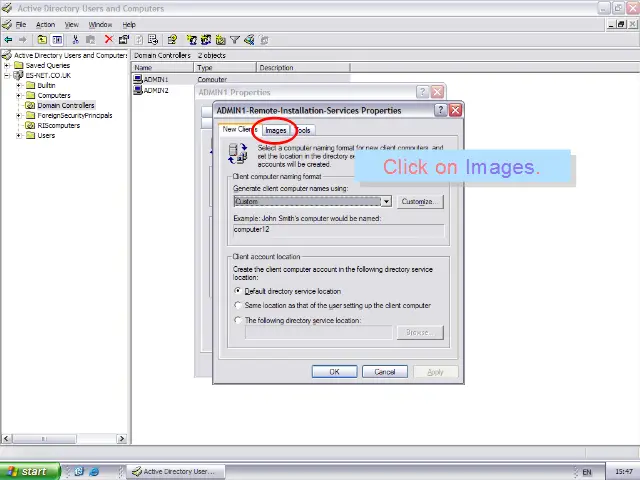Click the help question mark in RIS Properties title bar
This screenshot has width=640, height=480.
(440, 110)
